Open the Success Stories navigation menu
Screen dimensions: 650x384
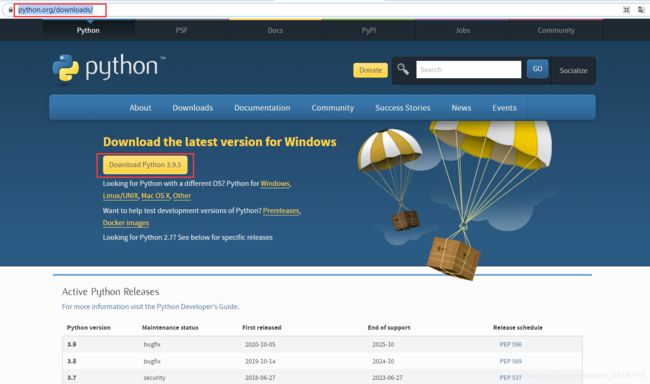point(403,108)
